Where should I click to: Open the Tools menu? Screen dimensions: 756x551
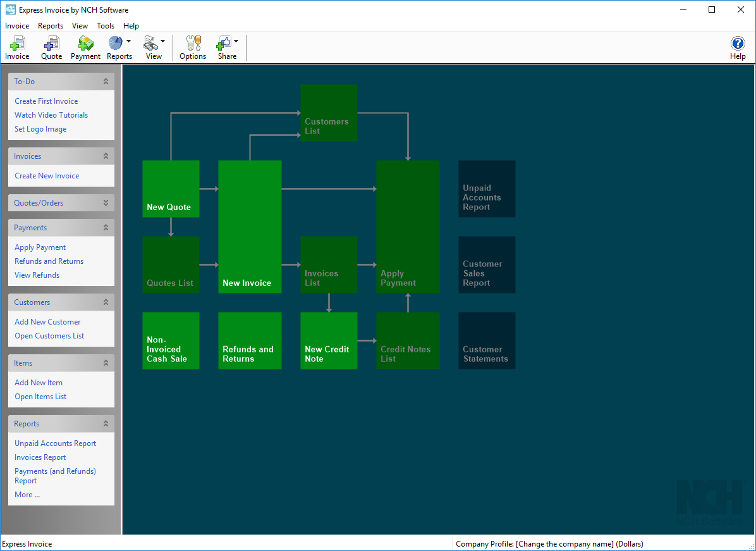(105, 26)
